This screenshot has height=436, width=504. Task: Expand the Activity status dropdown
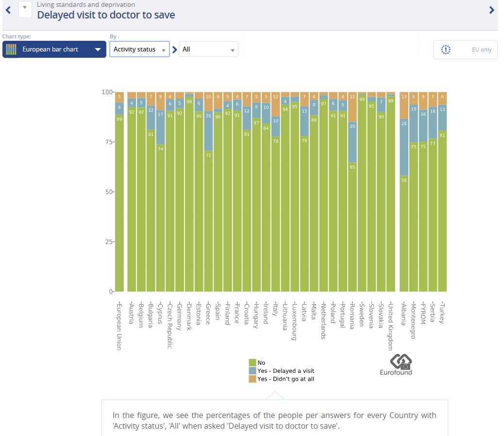[x=139, y=50]
